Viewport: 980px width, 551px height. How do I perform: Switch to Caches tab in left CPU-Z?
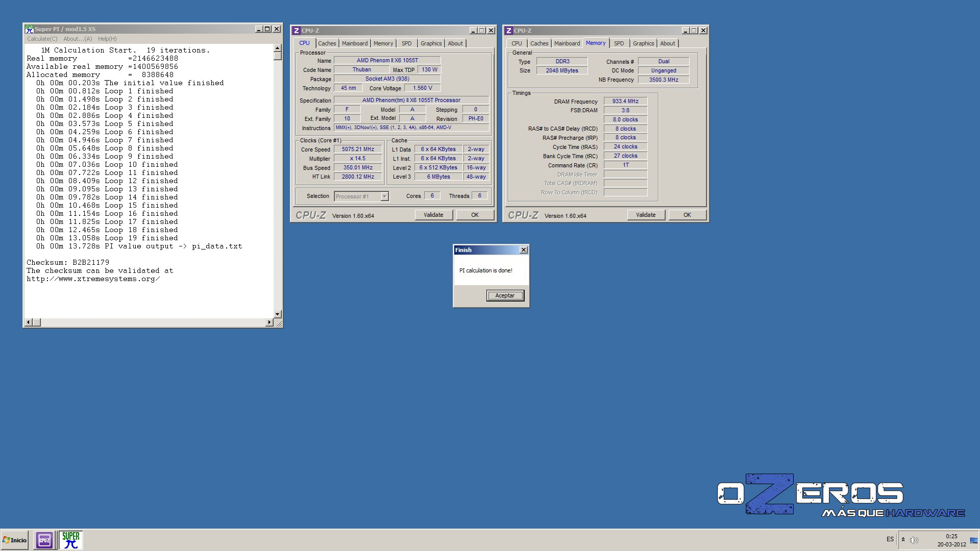[327, 43]
